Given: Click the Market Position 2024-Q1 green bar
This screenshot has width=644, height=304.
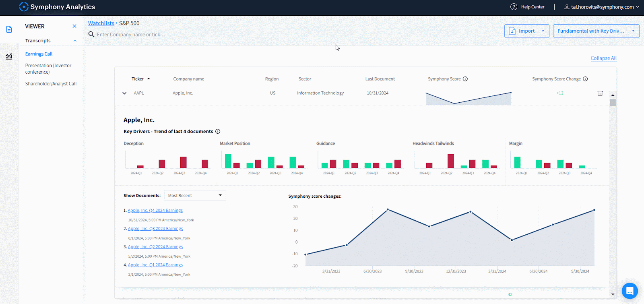Looking at the screenshot, I should [228, 161].
